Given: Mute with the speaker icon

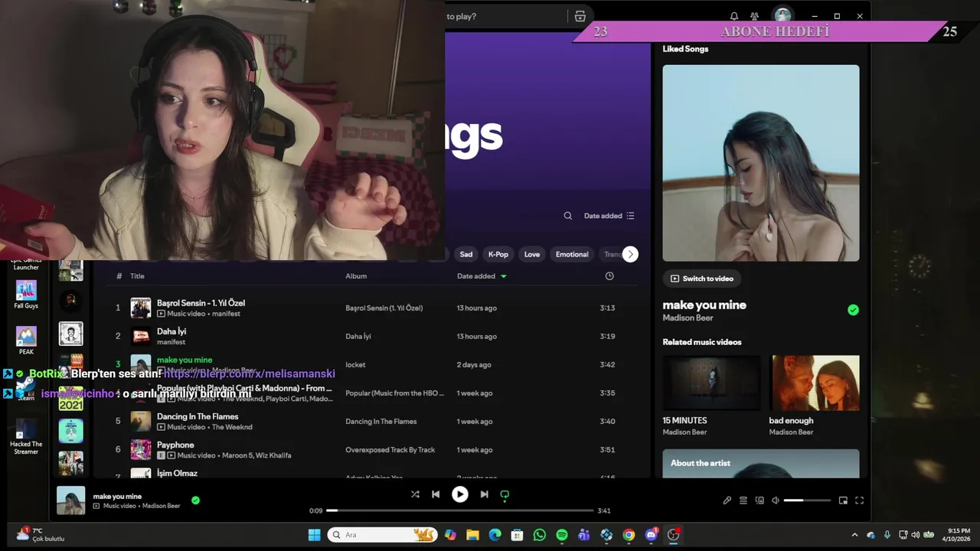Looking at the screenshot, I should click(x=775, y=500).
